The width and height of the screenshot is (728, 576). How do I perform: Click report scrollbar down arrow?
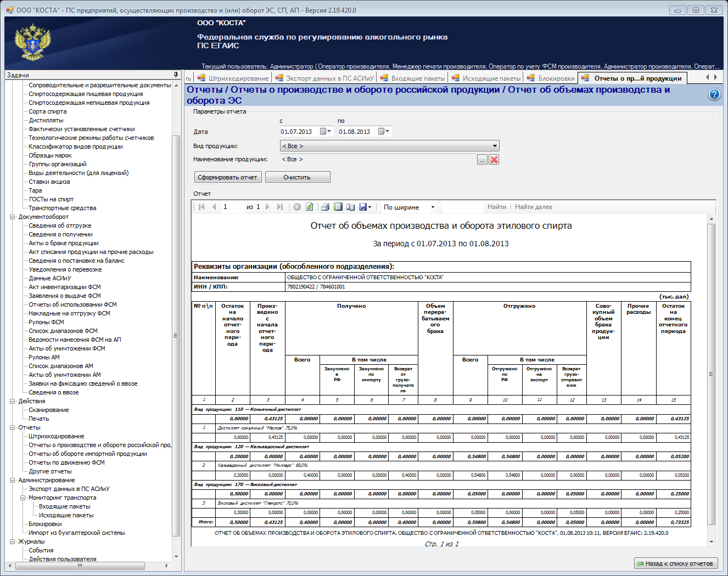click(712, 542)
